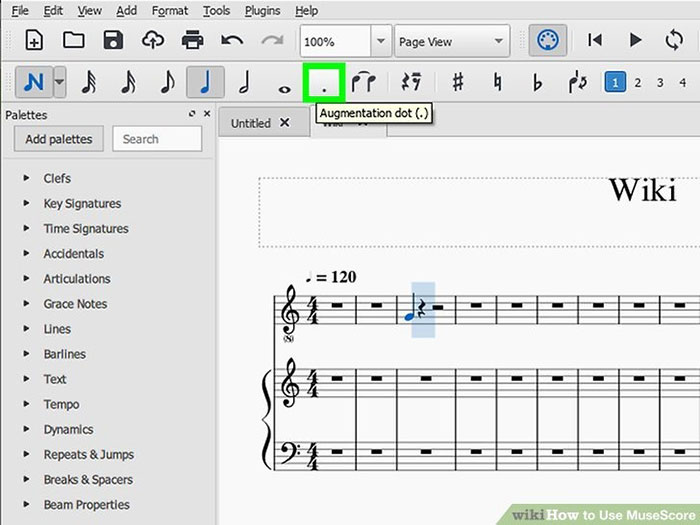Click the flat accidental icon
700x525 pixels.
[x=537, y=82]
